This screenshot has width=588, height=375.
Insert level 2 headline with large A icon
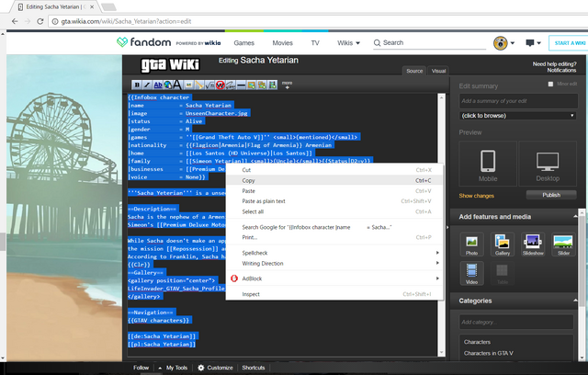pyautogui.click(x=177, y=85)
